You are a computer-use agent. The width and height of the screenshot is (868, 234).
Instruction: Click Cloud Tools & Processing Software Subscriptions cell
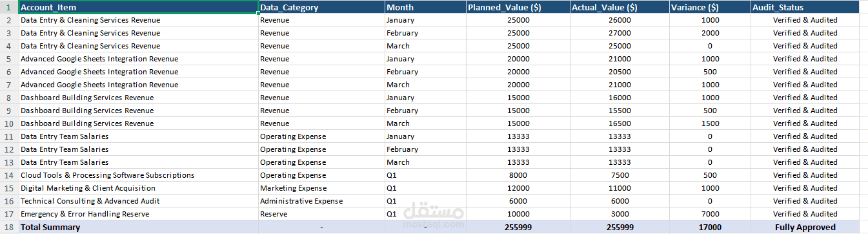tap(138, 175)
